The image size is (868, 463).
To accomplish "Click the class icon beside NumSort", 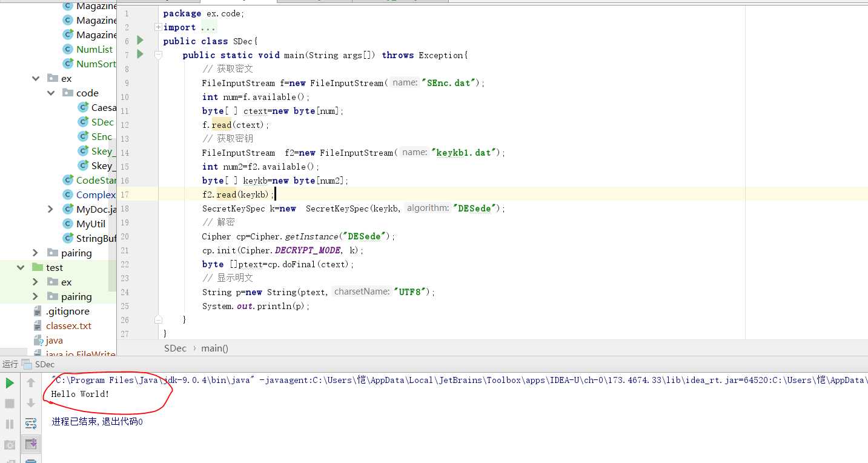I will coord(68,64).
